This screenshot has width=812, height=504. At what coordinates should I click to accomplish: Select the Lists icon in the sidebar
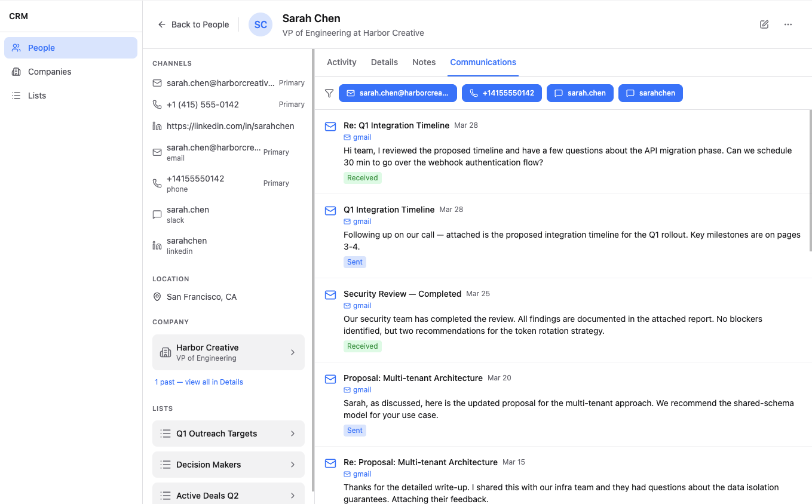click(15, 96)
